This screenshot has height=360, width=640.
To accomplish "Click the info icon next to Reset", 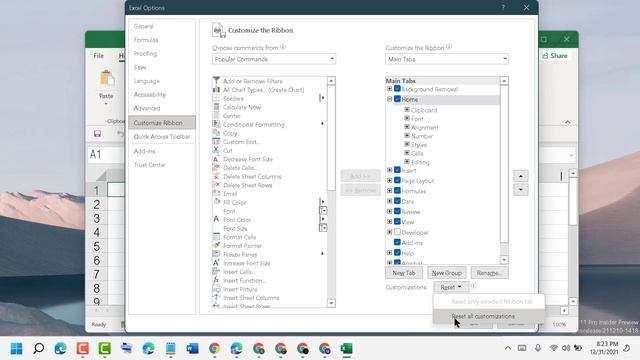I will point(473,286).
